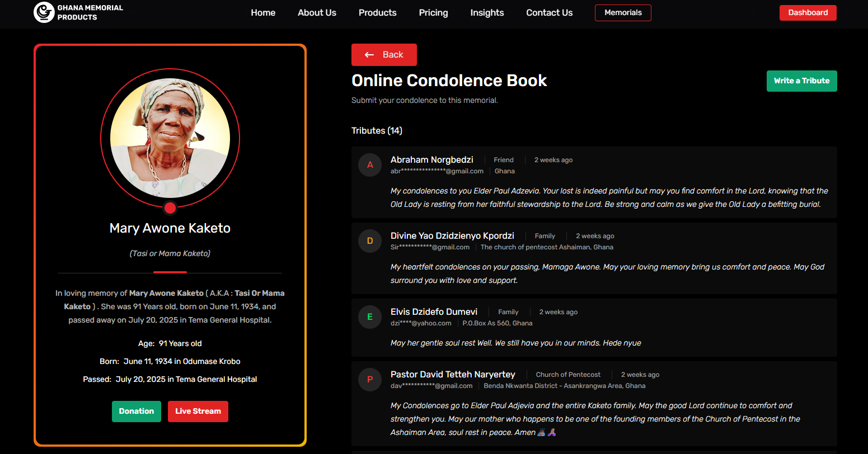Click the green Donation button
This screenshot has height=454, width=868.
point(137,412)
